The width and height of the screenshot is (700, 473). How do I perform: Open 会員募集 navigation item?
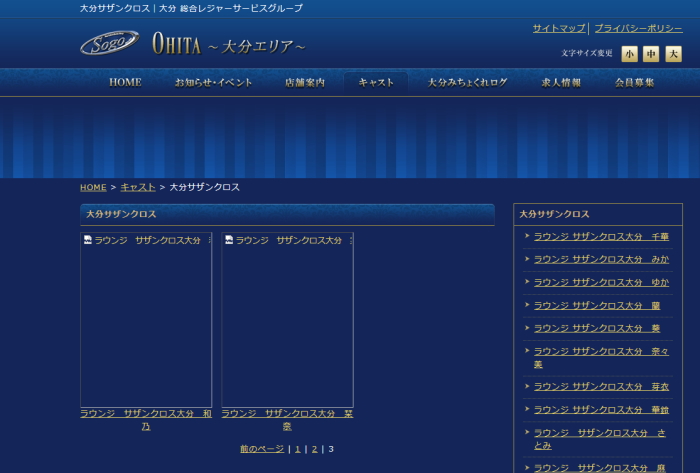pyautogui.click(x=634, y=82)
